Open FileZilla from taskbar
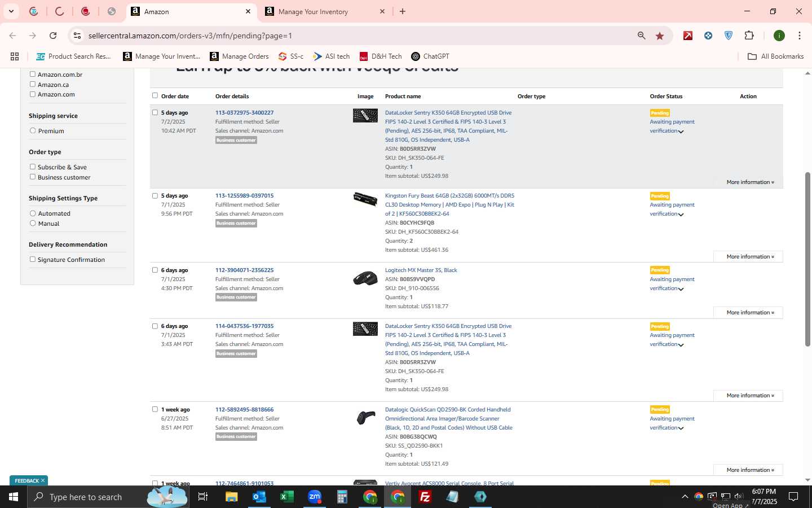 coord(425,497)
